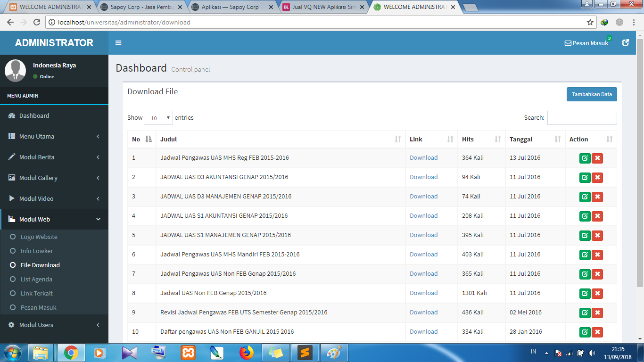Select Logo Website in sidebar submenu
The width and height of the screenshot is (644, 362).
(54, 237)
